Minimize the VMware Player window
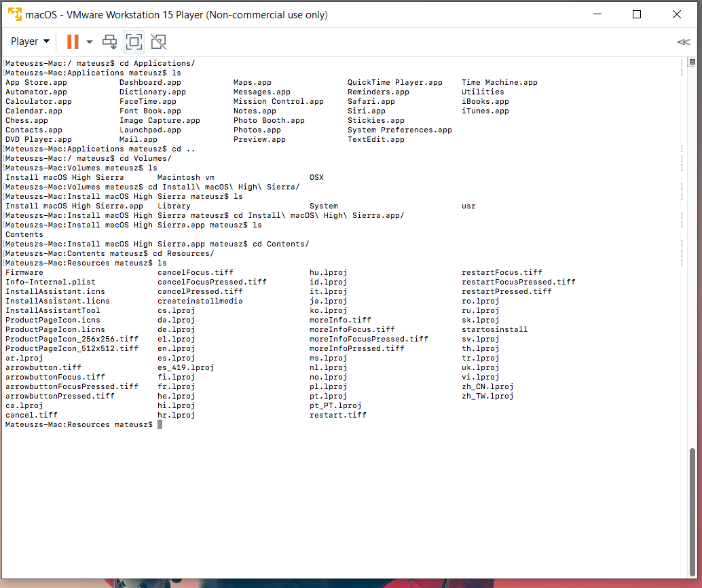The image size is (702, 588). (597, 14)
